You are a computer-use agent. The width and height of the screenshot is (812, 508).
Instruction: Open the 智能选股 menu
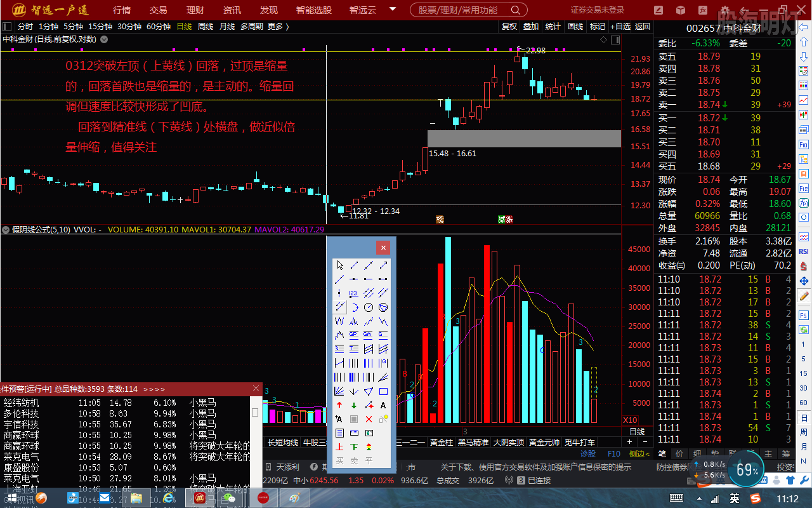click(x=314, y=10)
